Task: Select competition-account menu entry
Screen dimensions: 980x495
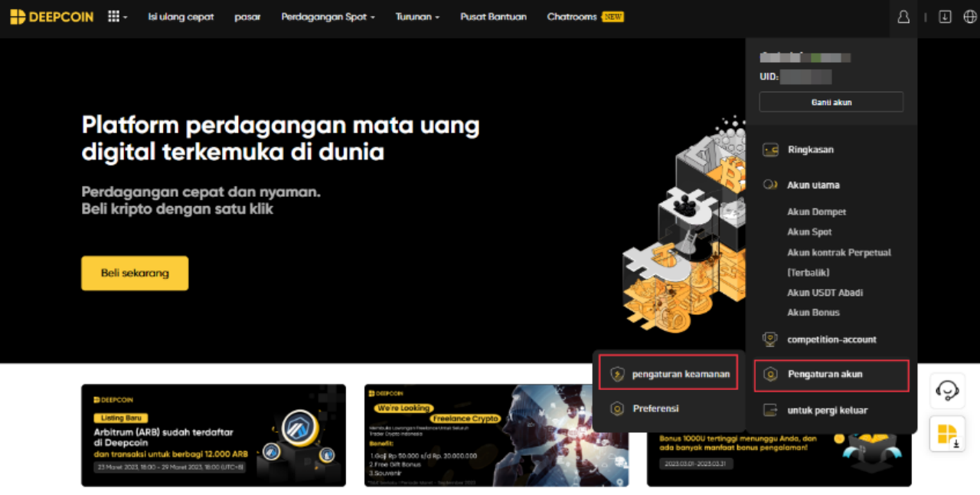Action: tap(831, 339)
